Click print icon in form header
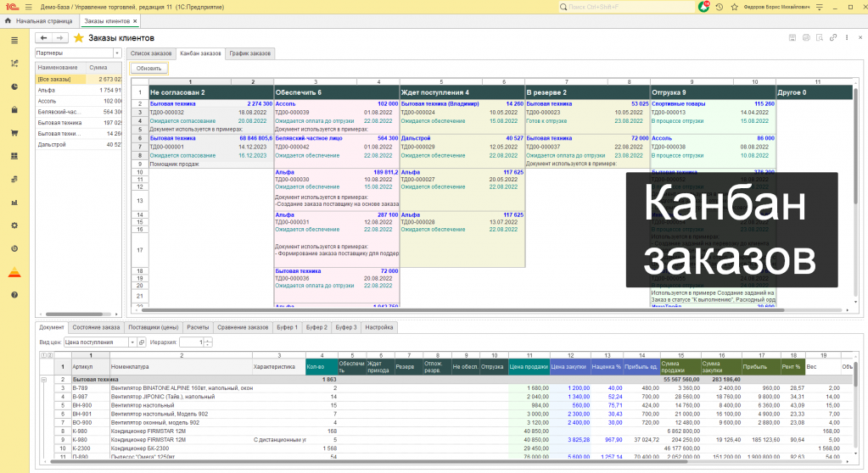The width and height of the screenshot is (868, 473). [x=806, y=37]
